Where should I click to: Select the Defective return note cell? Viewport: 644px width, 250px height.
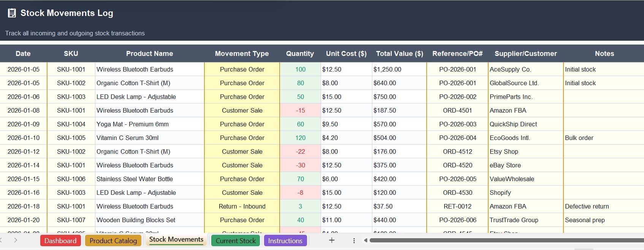pyautogui.click(x=604, y=206)
